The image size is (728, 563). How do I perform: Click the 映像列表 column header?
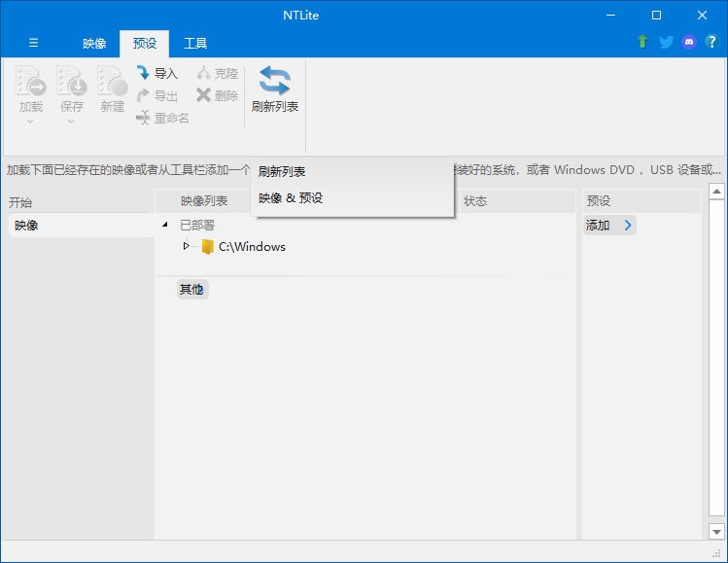(204, 201)
